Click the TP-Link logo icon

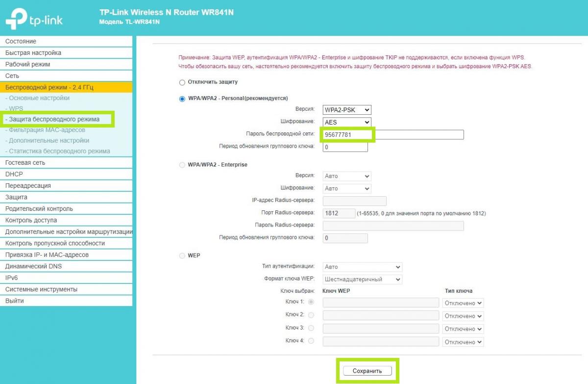point(16,20)
